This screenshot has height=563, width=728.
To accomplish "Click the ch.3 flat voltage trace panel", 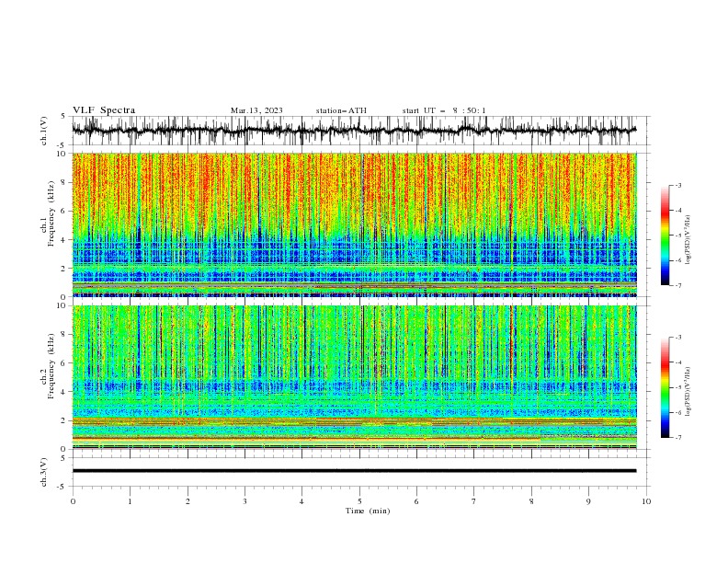I will tap(360, 472).
